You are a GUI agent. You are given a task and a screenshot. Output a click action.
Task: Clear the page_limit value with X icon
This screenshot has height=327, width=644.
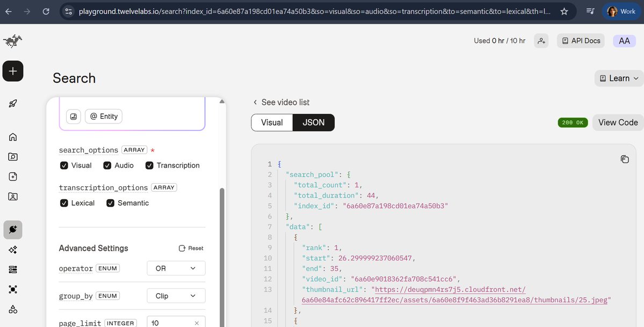click(x=197, y=323)
